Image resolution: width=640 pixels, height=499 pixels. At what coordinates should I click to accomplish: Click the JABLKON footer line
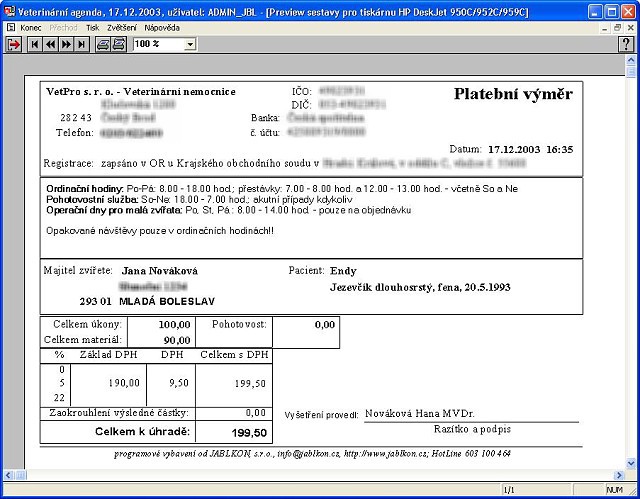click(x=312, y=454)
